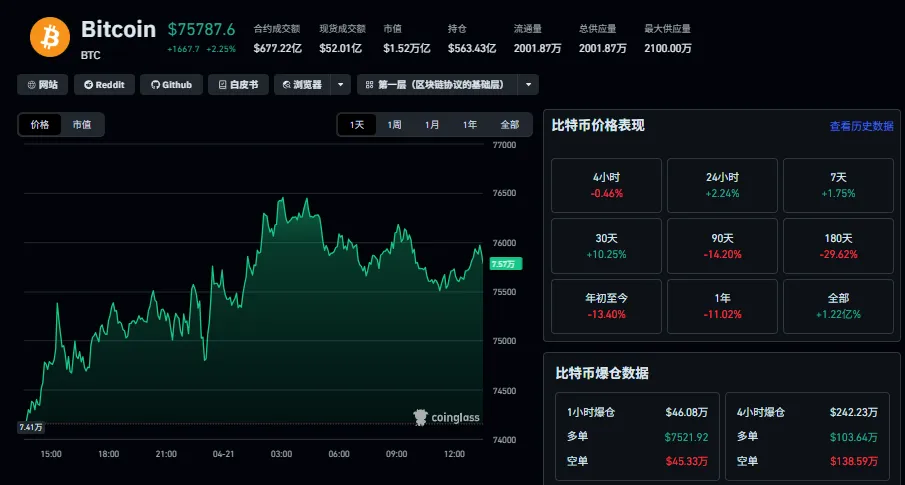
Task: Click the 现货成交额 $52.01亿 value
Action: 341,48
